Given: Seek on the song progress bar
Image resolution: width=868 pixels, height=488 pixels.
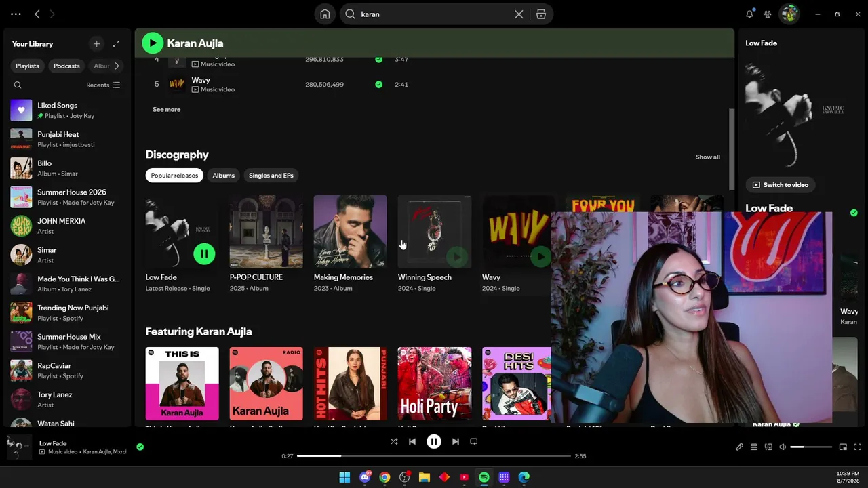Looking at the screenshot, I should tap(434, 456).
